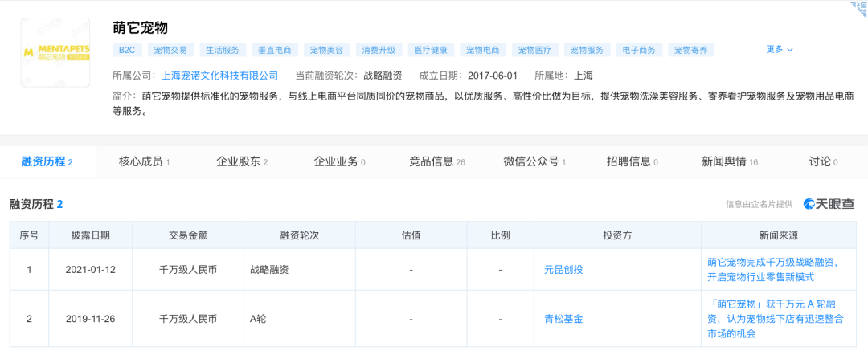The image size is (868, 351).
Task: Open news link 「萌它宠物」获千万元 A 轮融资
Action: [776, 319]
